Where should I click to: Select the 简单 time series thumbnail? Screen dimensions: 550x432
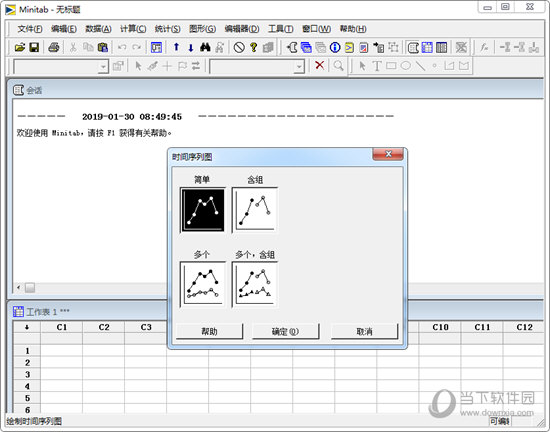[x=203, y=210]
